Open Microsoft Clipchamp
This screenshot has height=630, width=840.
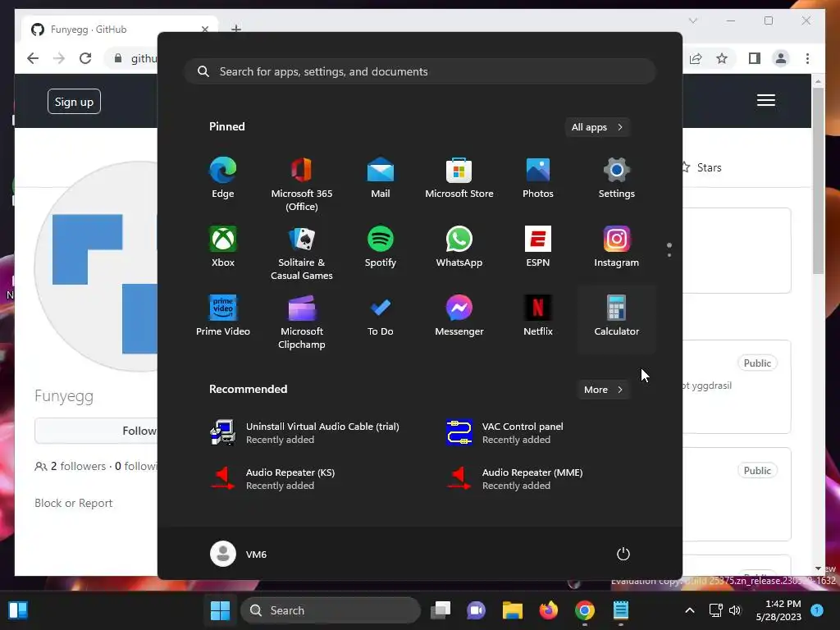pyautogui.click(x=302, y=322)
